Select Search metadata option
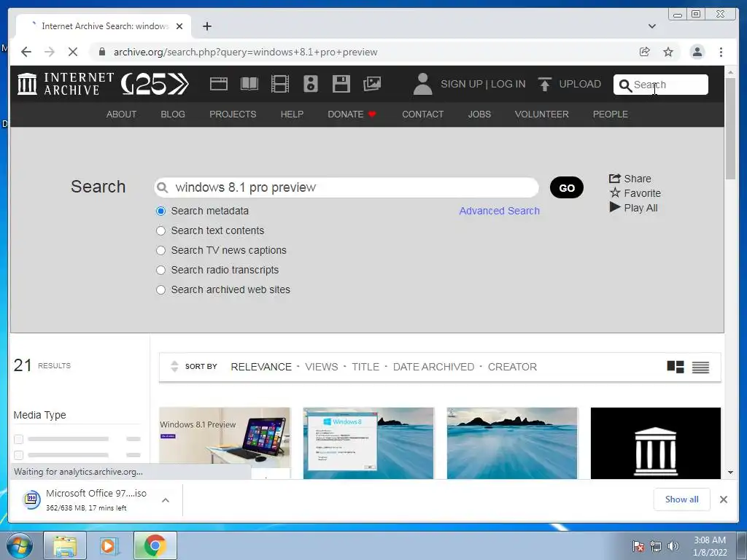The image size is (747, 560). coord(161,211)
